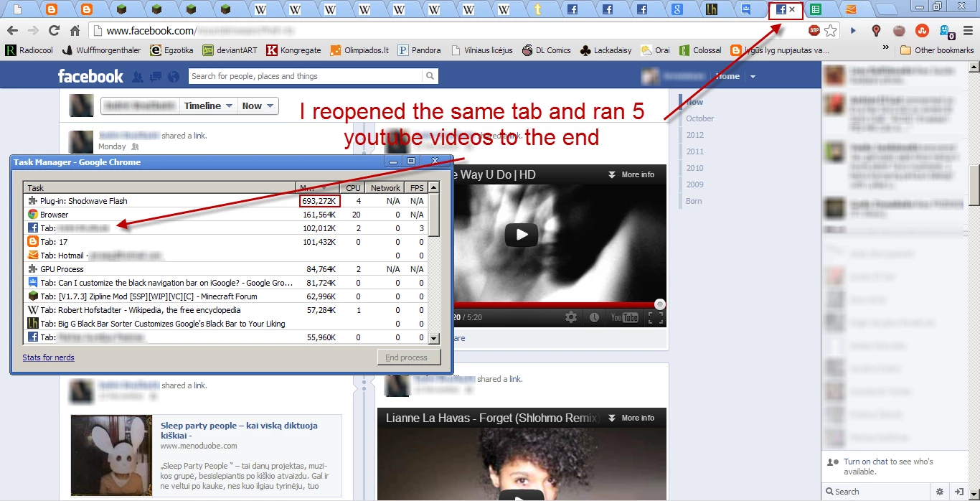Click the Watch Later clock icon
Viewport: 980px width, 501px height.
point(594,317)
